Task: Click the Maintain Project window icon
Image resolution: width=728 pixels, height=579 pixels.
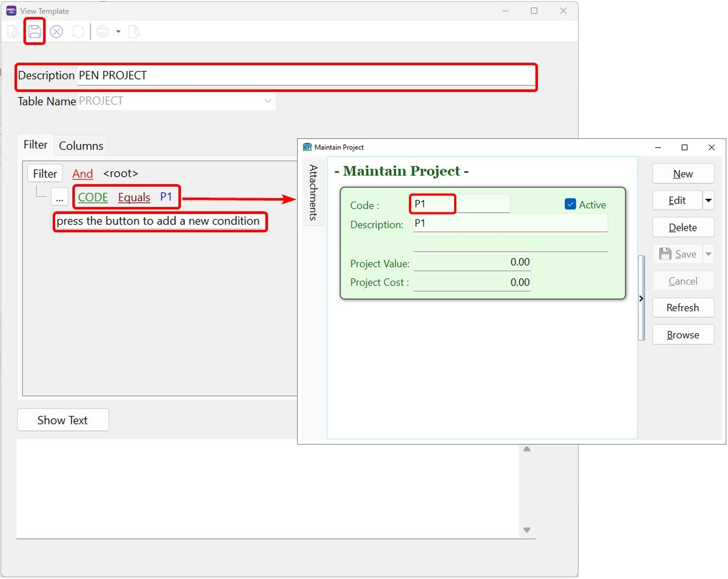Action: 307,147
